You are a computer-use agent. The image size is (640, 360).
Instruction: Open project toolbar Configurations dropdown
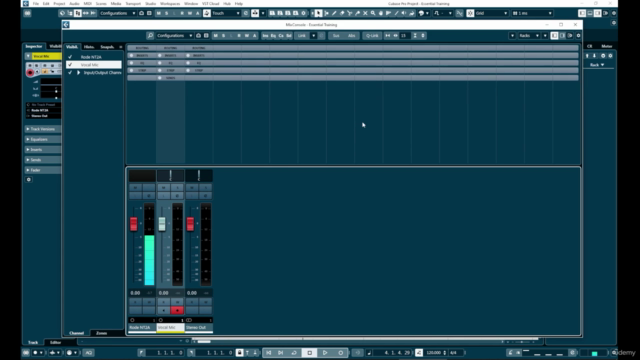(x=118, y=13)
